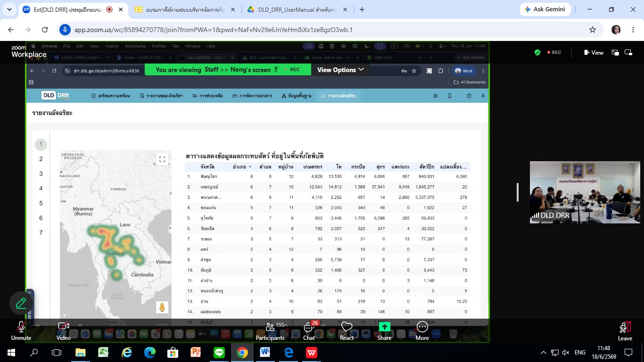Click the Zoom Workplace logo
This screenshot has height=362, width=644.
pyautogui.click(x=29, y=52)
